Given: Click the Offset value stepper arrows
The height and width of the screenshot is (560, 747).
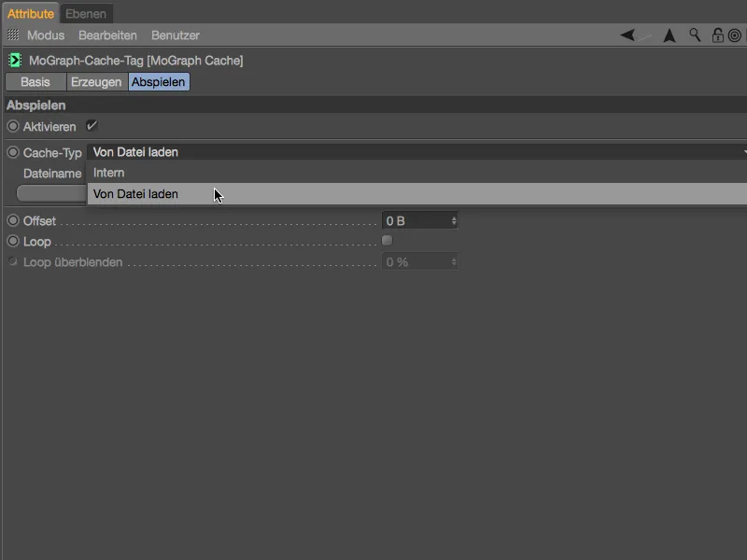Looking at the screenshot, I should (x=454, y=220).
